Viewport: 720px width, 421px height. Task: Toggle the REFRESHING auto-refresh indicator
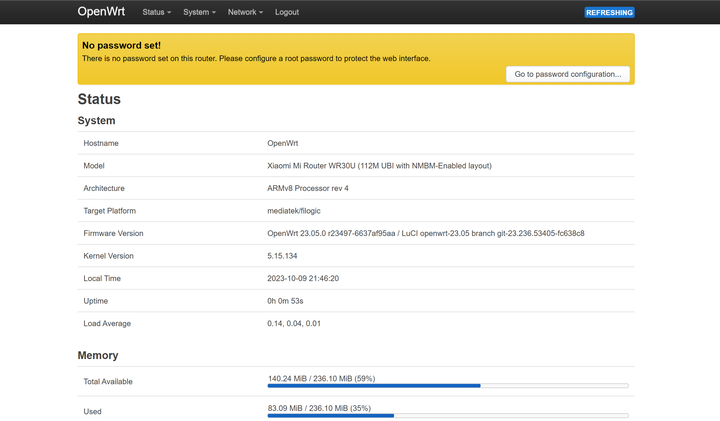pos(609,12)
